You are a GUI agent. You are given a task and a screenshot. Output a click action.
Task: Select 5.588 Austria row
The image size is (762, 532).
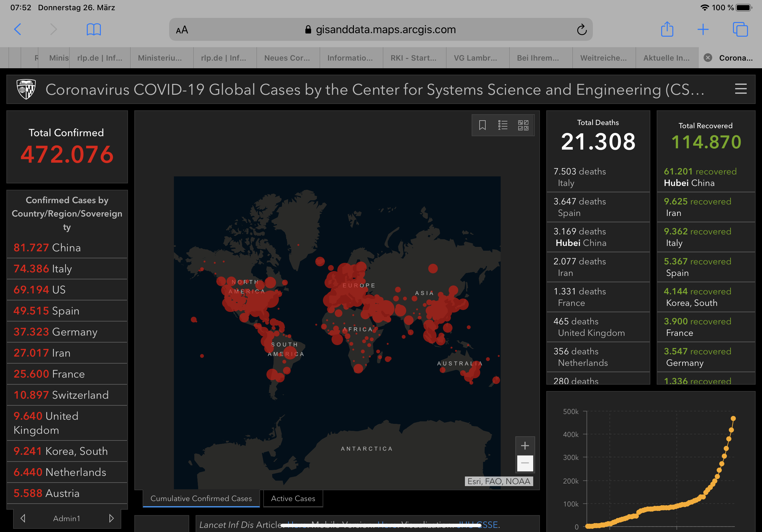pyautogui.click(x=67, y=493)
